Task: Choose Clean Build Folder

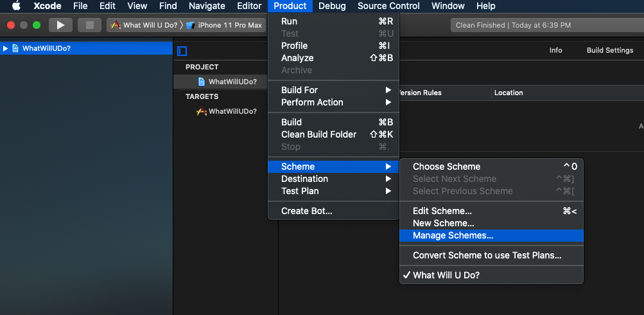Action: click(x=333, y=134)
